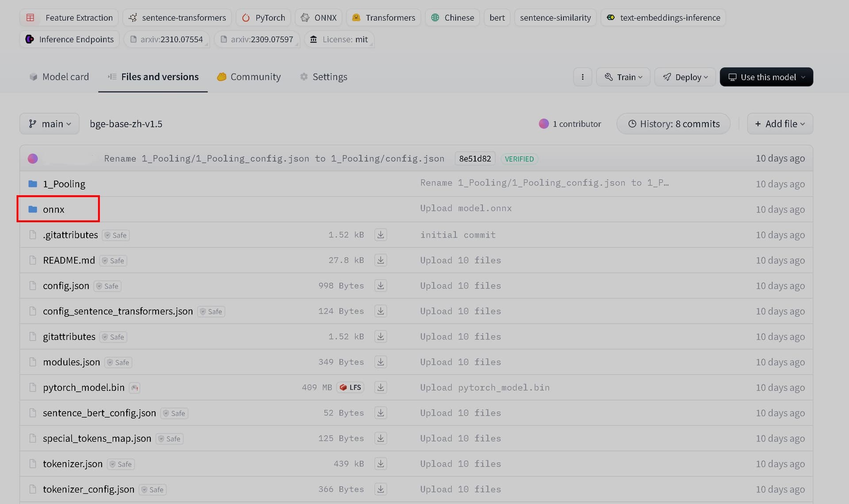Click the PyTorch tag
Image resolution: width=849 pixels, height=504 pixels.
click(263, 18)
